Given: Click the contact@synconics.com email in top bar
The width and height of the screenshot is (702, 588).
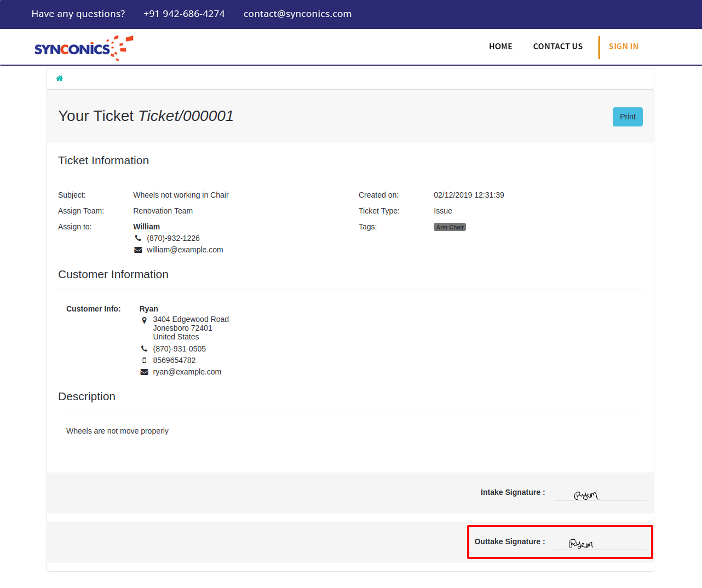Looking at the screenshot, I should [297, 14].
